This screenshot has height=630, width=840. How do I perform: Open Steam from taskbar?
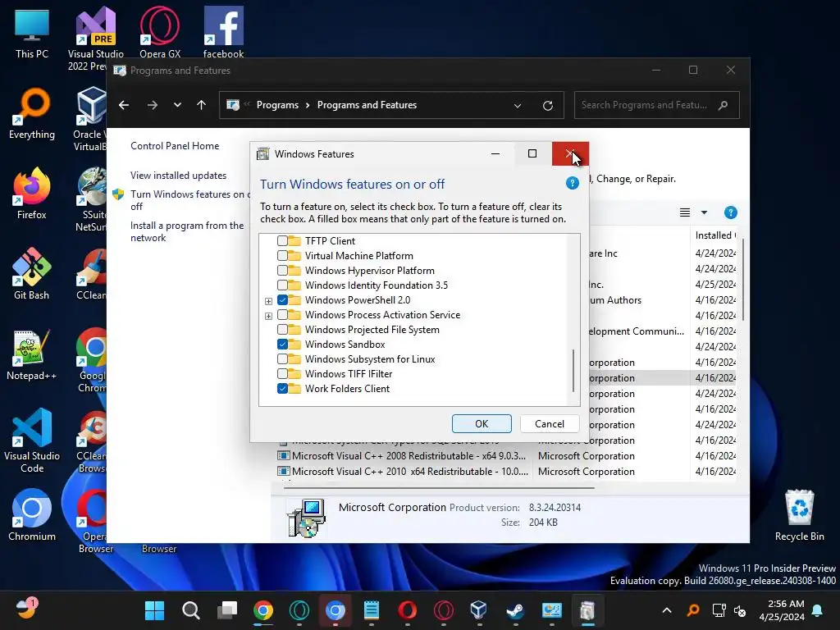(x=515, y=610)
